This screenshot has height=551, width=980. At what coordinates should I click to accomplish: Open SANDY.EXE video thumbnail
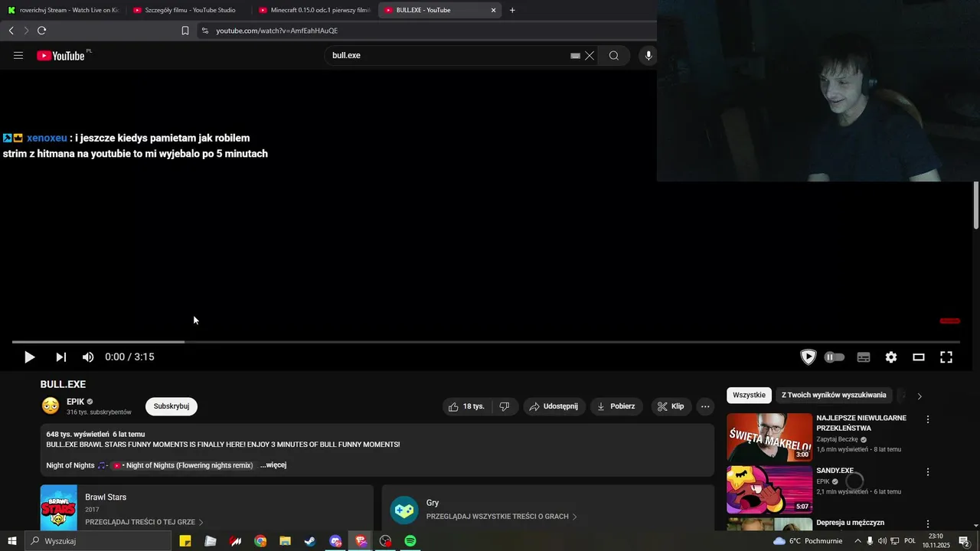(769, 490)
